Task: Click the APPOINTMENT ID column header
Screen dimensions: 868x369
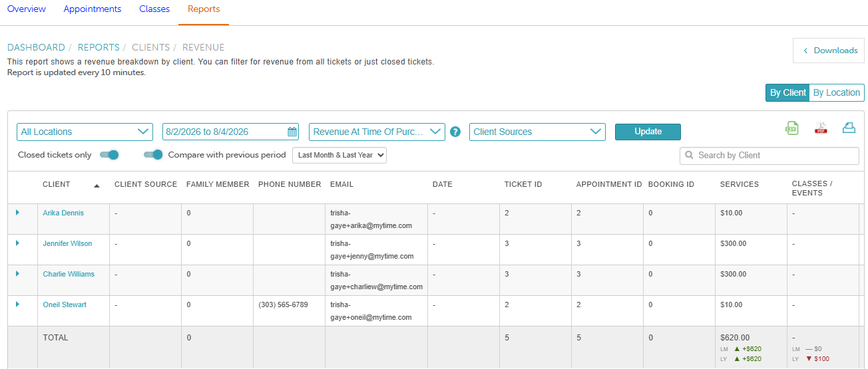Action: click(x=608, y=184)
